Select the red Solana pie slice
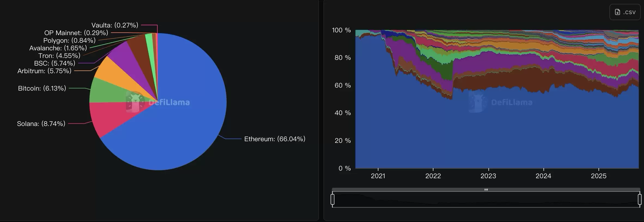Screen dimensions: 644x222 click(x=109, y=117)
